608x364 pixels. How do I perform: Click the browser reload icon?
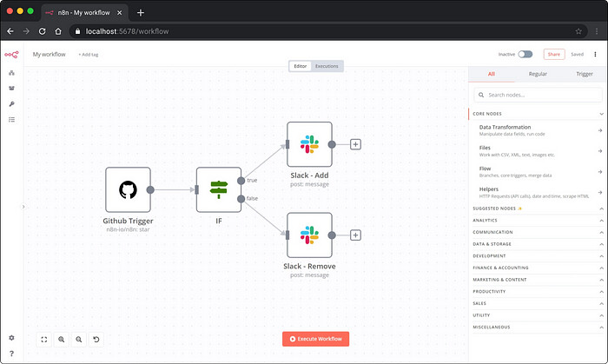43,31
